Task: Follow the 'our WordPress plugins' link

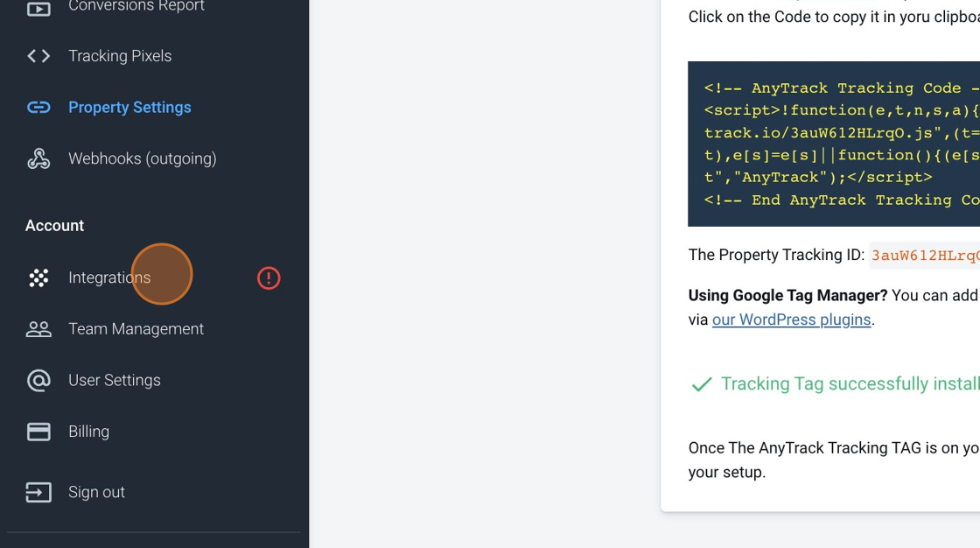Action: click(791, 320)
